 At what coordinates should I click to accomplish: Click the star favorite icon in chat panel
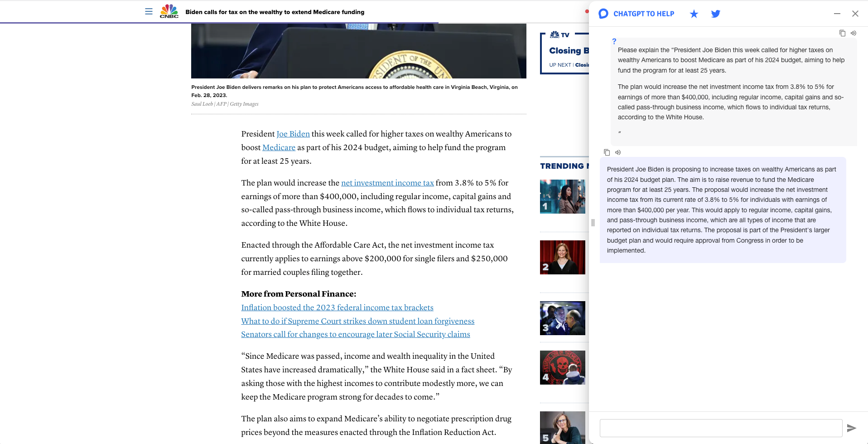click(x=694, y=14)
